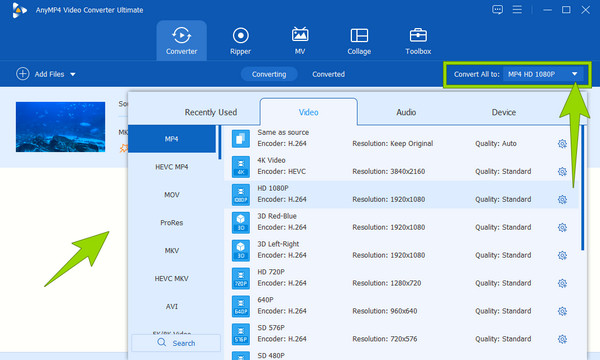Screen dimensions: 600x360
Task: Click the 3D Left-Right preset icon
Action: 241,250
